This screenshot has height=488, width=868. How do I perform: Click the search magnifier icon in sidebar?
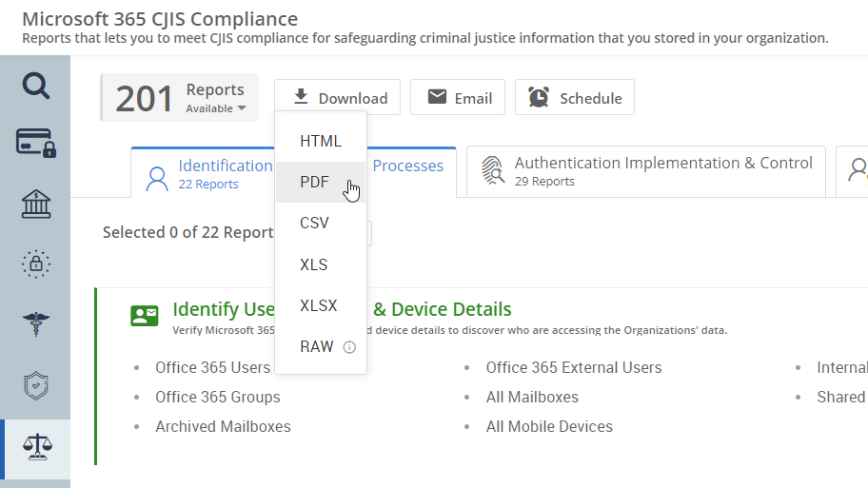[x=35, y=86]
